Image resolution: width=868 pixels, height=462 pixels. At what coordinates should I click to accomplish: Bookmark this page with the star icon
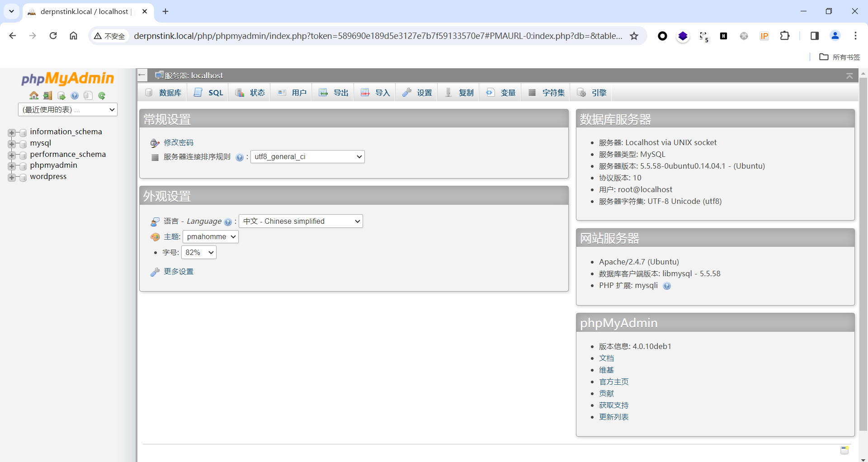[634, 36]
